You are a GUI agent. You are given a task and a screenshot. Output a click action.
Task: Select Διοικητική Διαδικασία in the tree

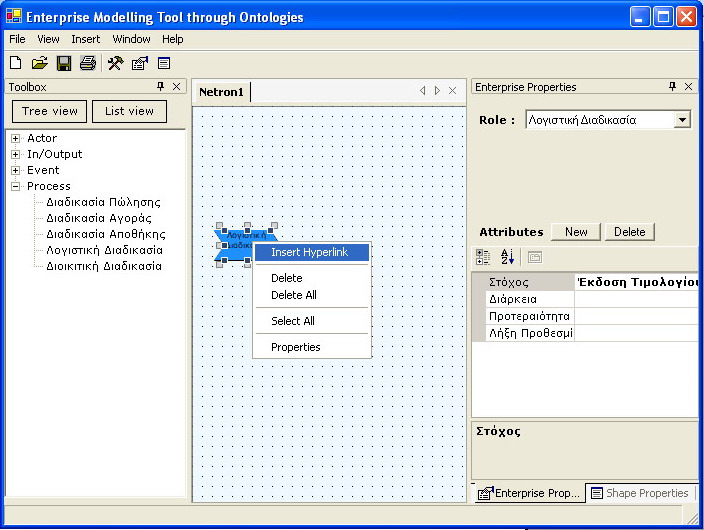coord(104,266)
